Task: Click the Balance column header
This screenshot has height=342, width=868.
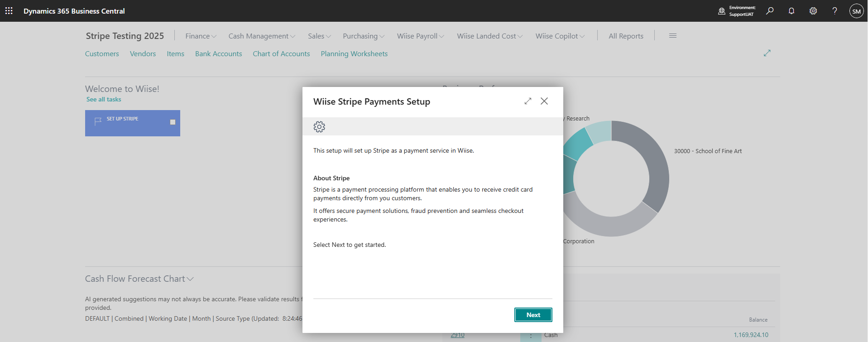Action: (x=758, y=320)
